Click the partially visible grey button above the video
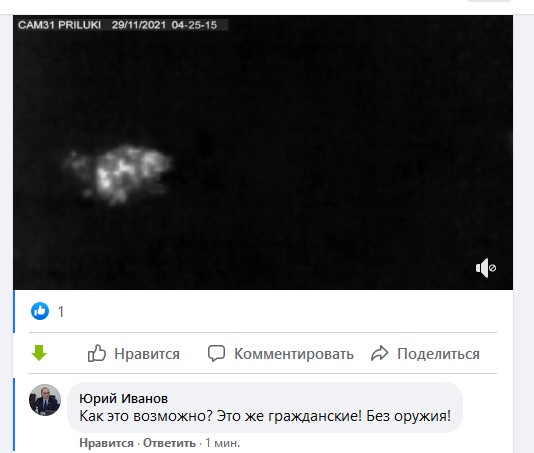The width and height of the screenshot is (534, 453). 488,1
